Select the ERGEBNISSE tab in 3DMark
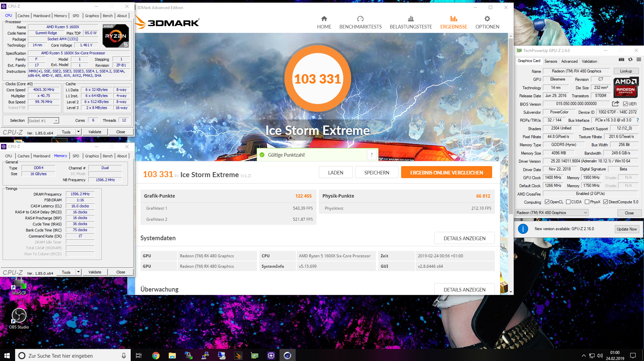The image size is (644, 361). pyautogui.click(x=454, y=22)
